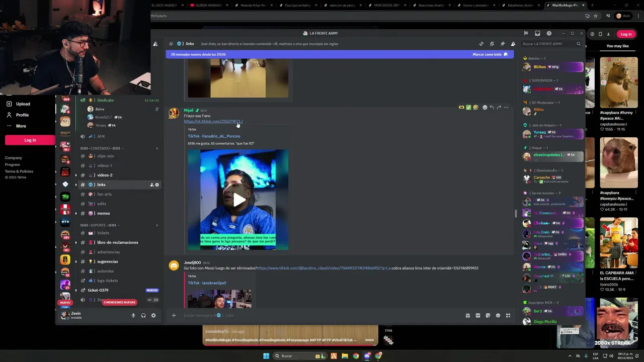The height and width of the screenshot is (362, 644).
Task: Open the GIF picker icon
Action: 477,315
